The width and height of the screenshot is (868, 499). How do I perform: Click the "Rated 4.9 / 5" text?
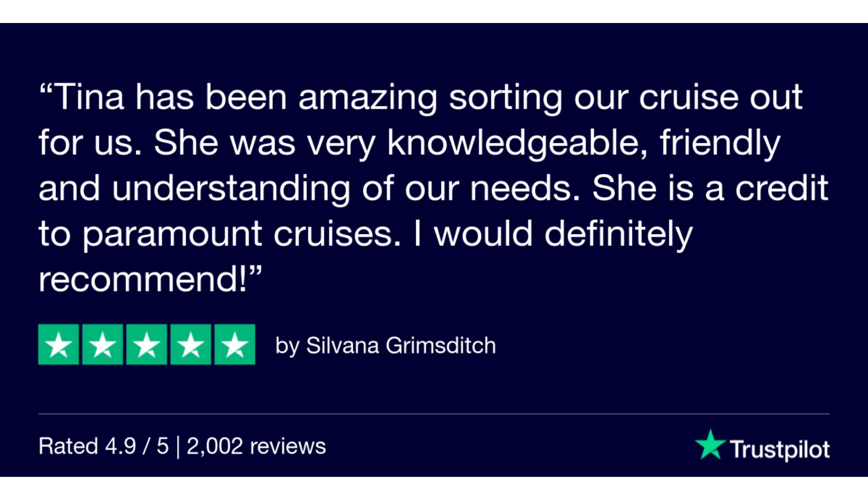103,446
